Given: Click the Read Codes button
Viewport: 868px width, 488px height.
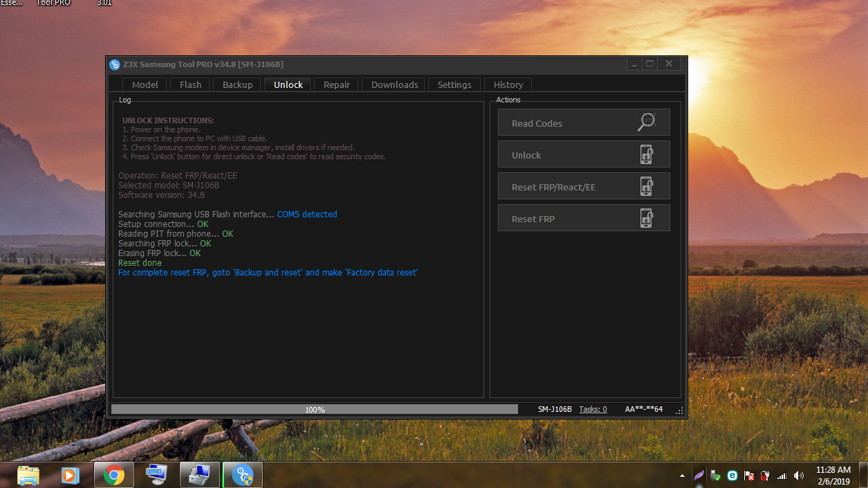Looking at the screenshot, I should coord(584,123).
